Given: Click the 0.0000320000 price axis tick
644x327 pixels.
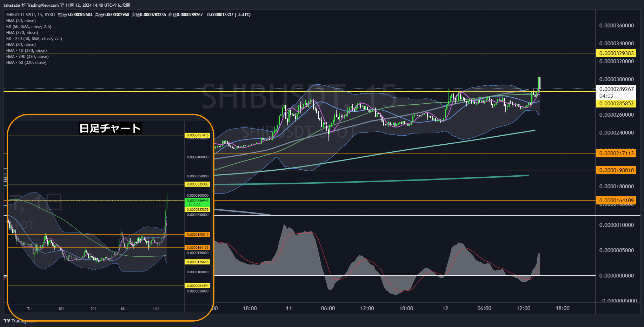Looking at the screenshot, I should click(x=616, y=61).
